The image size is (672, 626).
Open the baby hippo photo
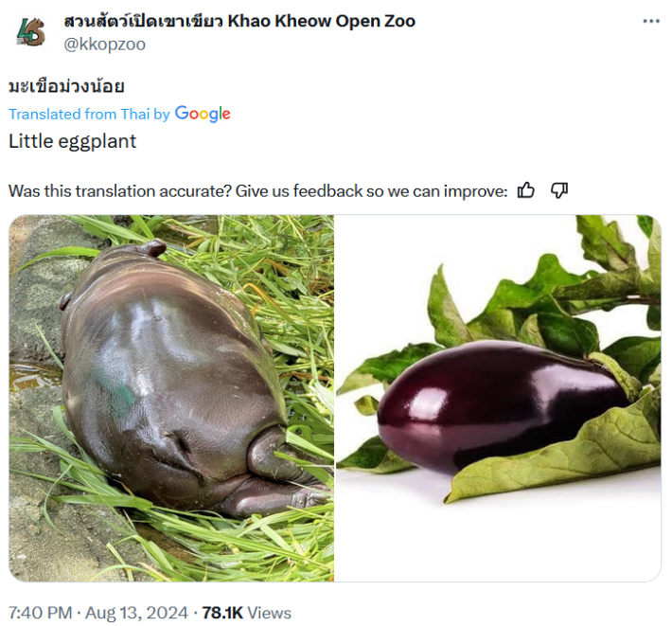(171, 398)
